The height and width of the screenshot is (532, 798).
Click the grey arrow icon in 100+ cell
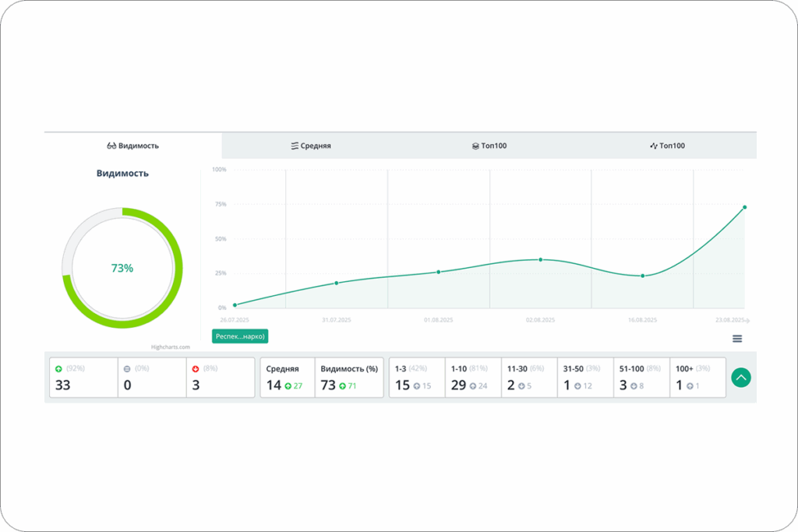click(x=690, y=386)
